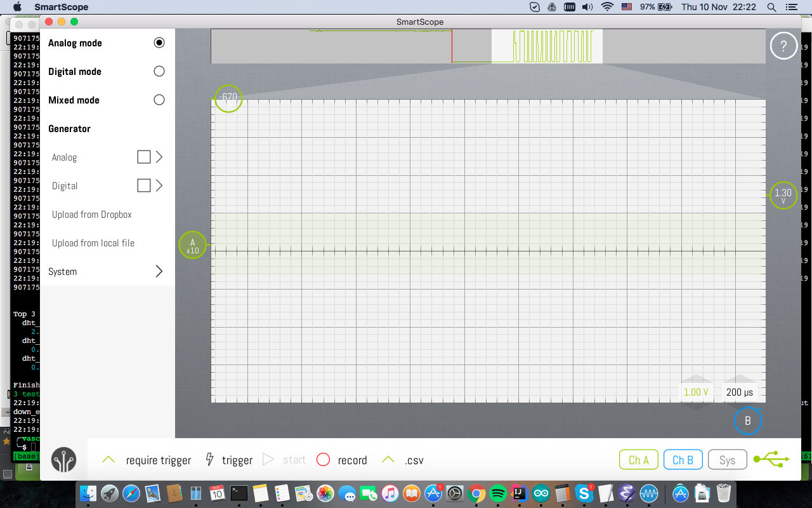Click the red trigger line in the overview
Screen dimensions: 812x508
coord(452,46)
